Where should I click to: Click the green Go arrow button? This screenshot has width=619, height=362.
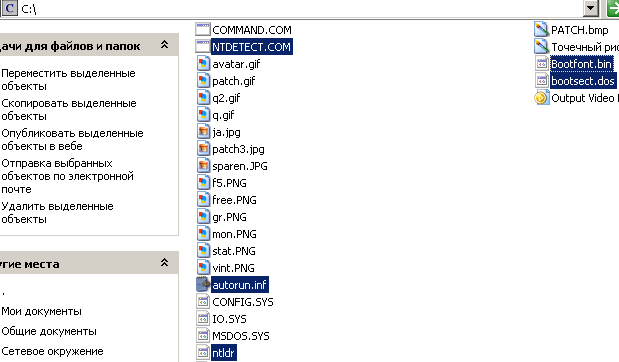[613, 8]
